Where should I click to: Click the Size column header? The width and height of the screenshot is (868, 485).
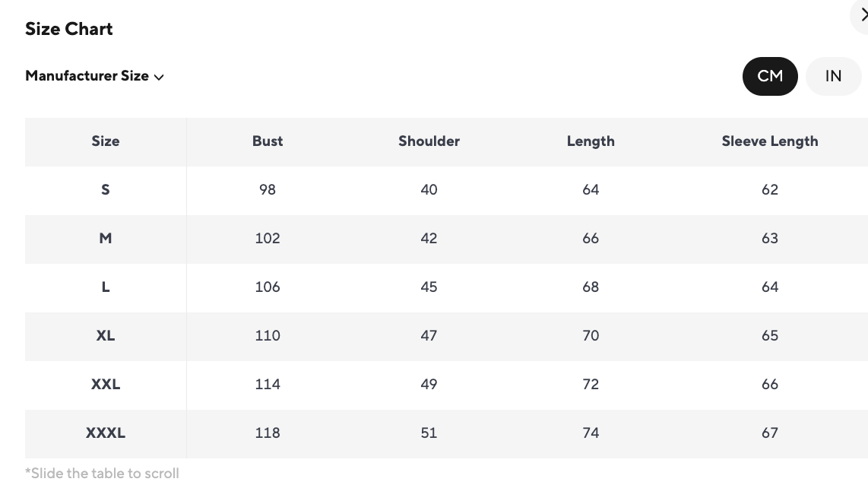click(106, 141)
